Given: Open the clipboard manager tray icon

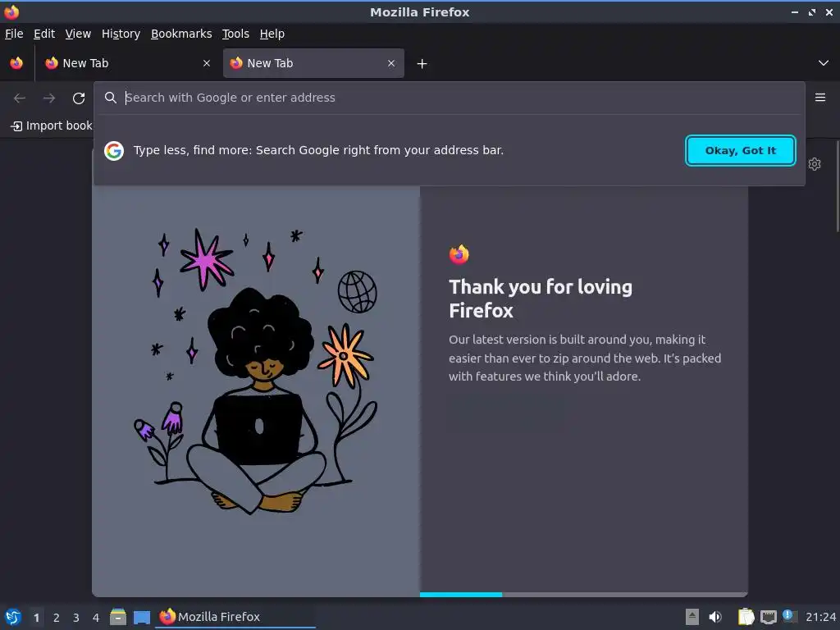Looking at the screenshot, I should (746, 617).
